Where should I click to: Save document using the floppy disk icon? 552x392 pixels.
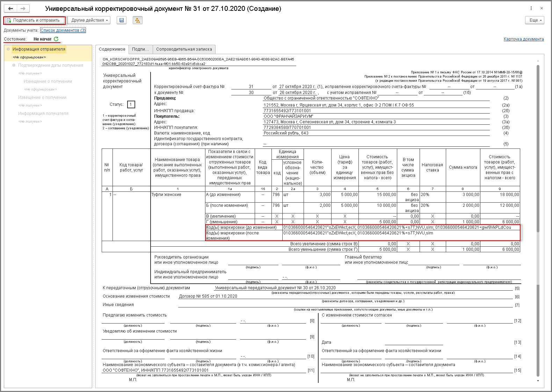[x=122, y=20]
